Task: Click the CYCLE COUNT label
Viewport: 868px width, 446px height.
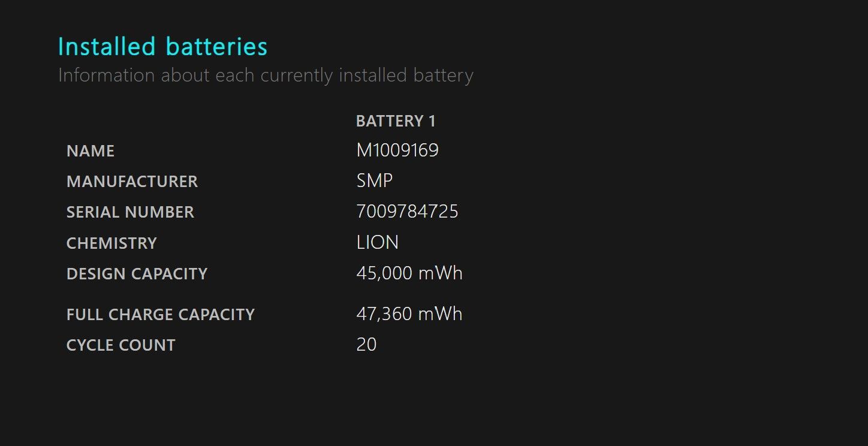Action: pos(121,345)
